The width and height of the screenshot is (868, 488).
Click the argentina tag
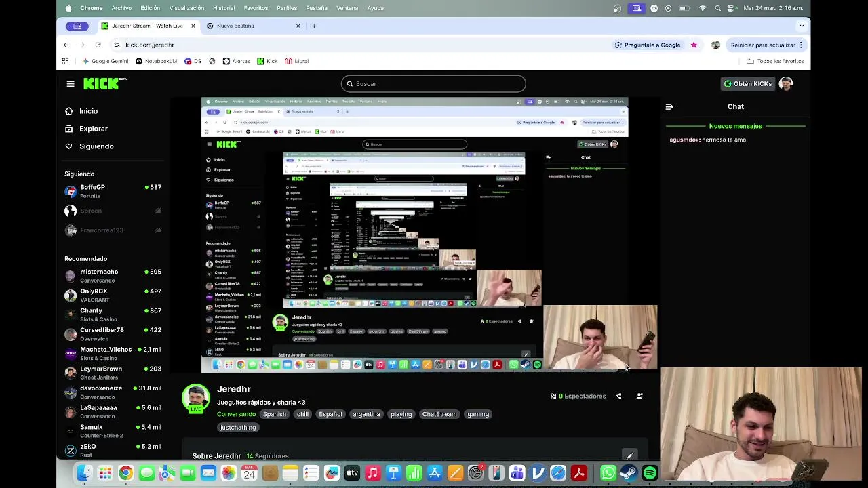(366, 414)
